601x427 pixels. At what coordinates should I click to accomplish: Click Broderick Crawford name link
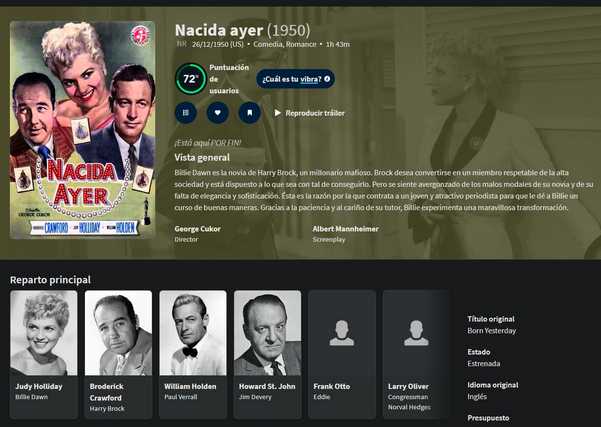pos(106,392)
